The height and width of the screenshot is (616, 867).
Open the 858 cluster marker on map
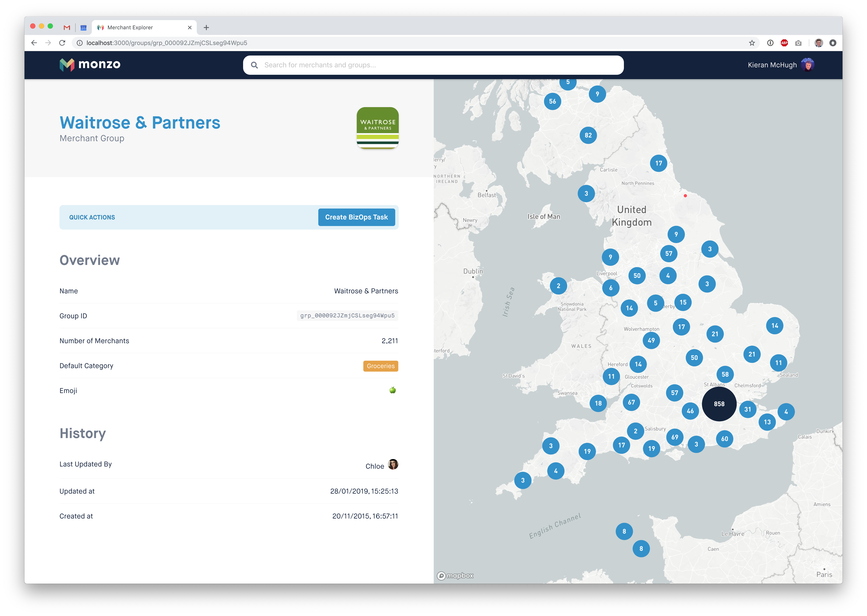[x=719, y=404]
